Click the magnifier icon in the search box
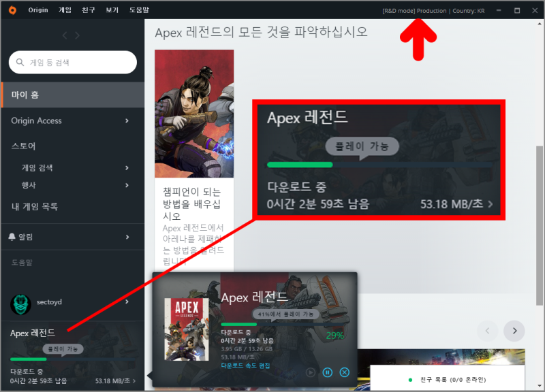Viewport: 545px width, 392px height. tap(20, 62)
